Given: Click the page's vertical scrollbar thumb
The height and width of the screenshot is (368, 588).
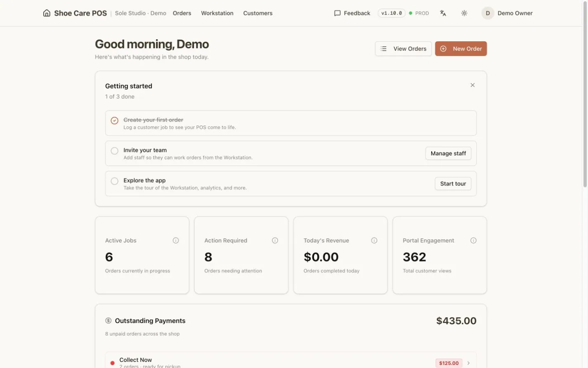Looking at the screenshot, I should point(585,95).
